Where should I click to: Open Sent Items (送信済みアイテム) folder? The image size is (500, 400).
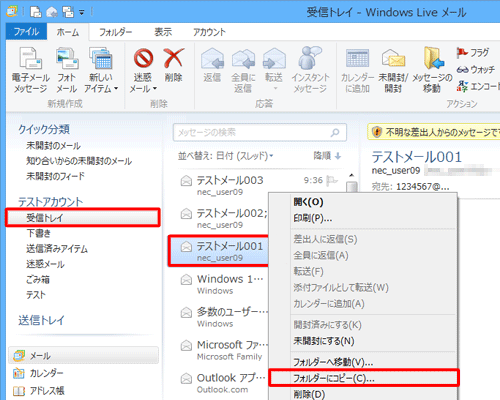[57, 249]
